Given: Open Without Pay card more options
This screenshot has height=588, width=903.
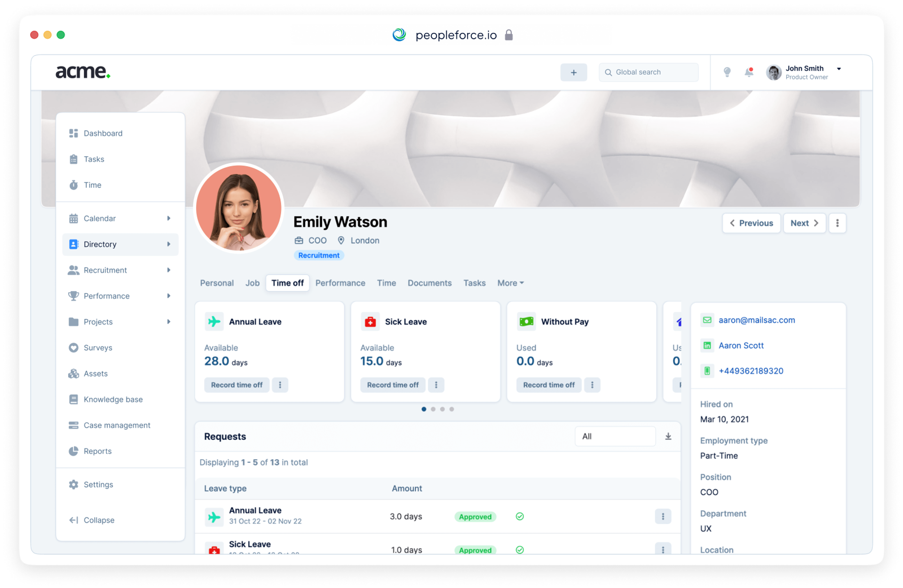Looking at the screenshot, I should 592,385.
